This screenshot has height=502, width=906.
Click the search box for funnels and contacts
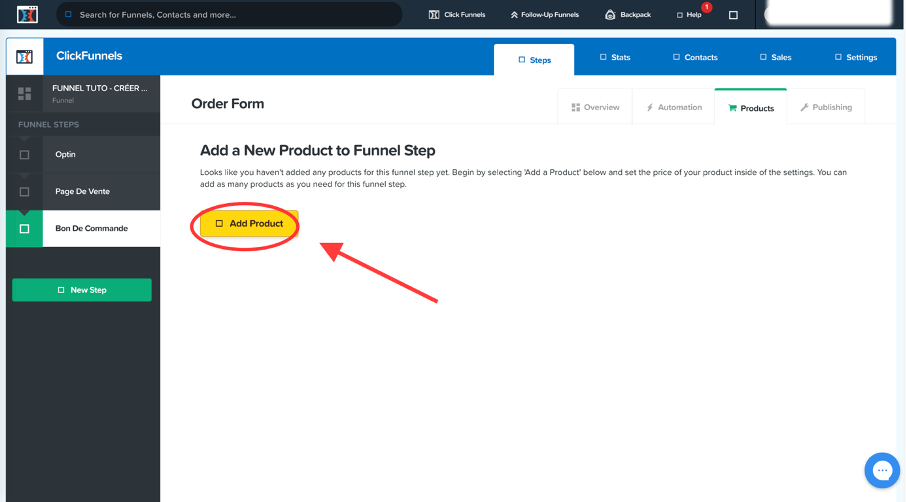(229, 14)
